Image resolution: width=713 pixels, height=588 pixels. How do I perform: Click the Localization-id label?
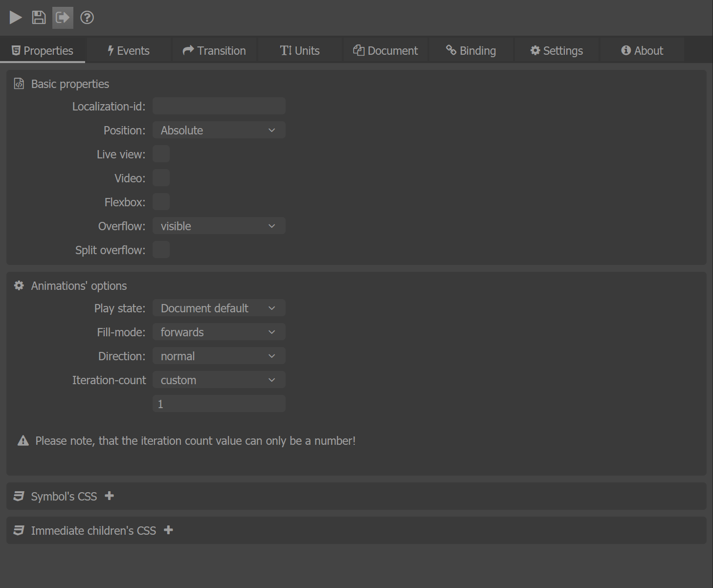(x=109, y=107)
